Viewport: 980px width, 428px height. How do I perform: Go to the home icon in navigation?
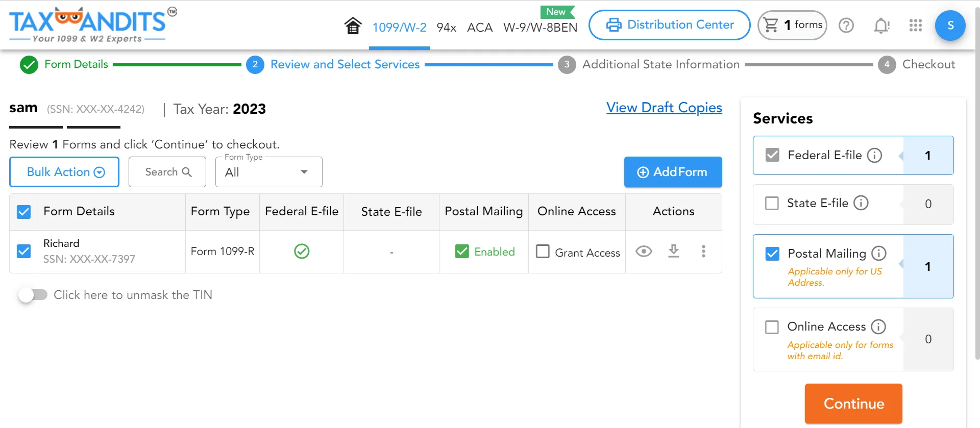pos(353,25)
